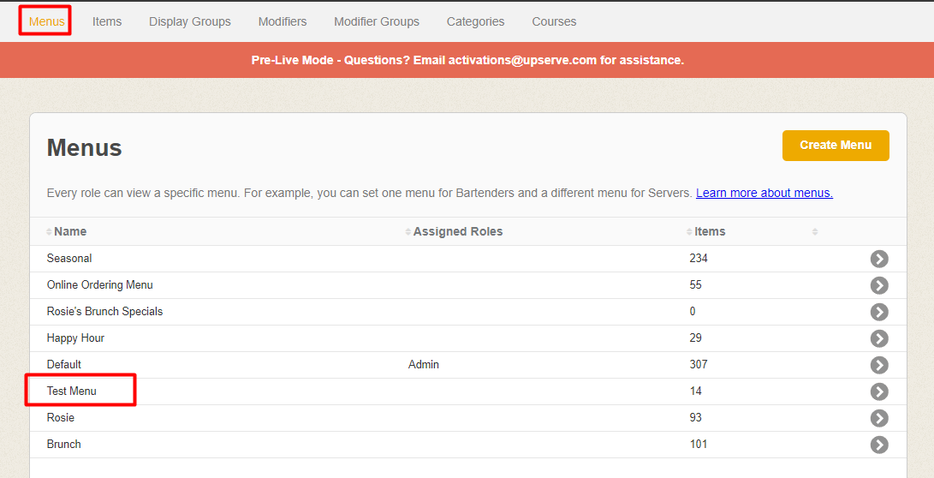Viewport: 934px width, 478px height.
Task: Switch to the Items tab
Action: tap(107, 21)
